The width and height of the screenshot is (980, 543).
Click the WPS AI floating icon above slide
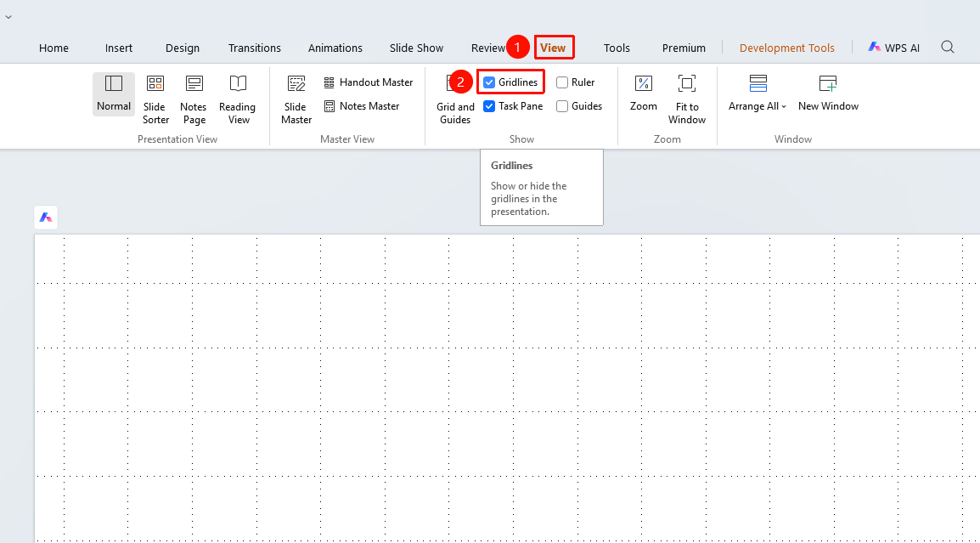click(x=46, y=218)
